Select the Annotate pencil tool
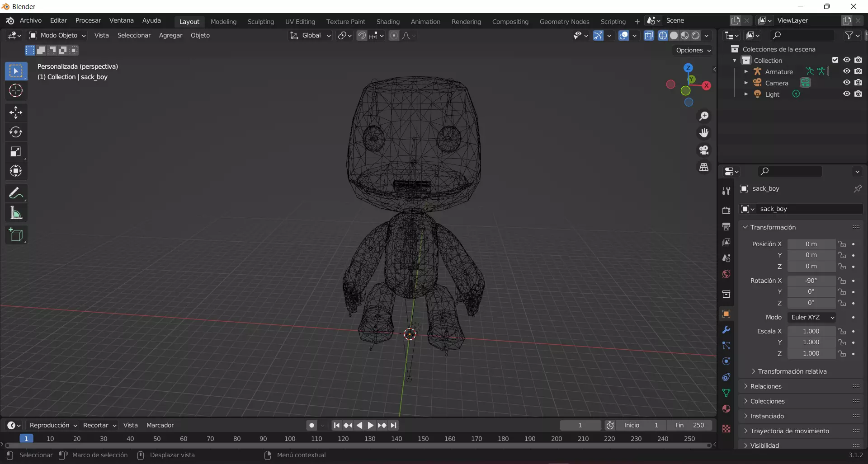 pos(16,193)
